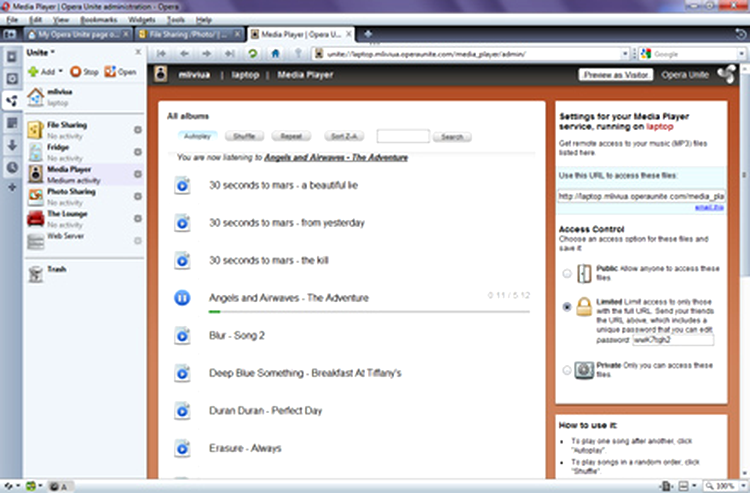This screenshot has width=750, height=493.
Task: Click the Rewind navigation button
Action: [x=161, y=54]
